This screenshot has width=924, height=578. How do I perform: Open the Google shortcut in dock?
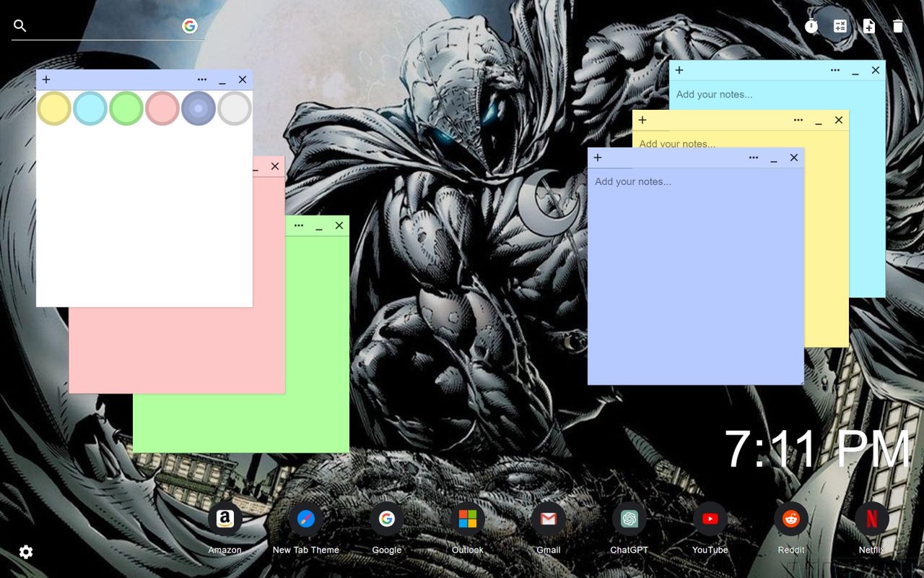[387, 519]
